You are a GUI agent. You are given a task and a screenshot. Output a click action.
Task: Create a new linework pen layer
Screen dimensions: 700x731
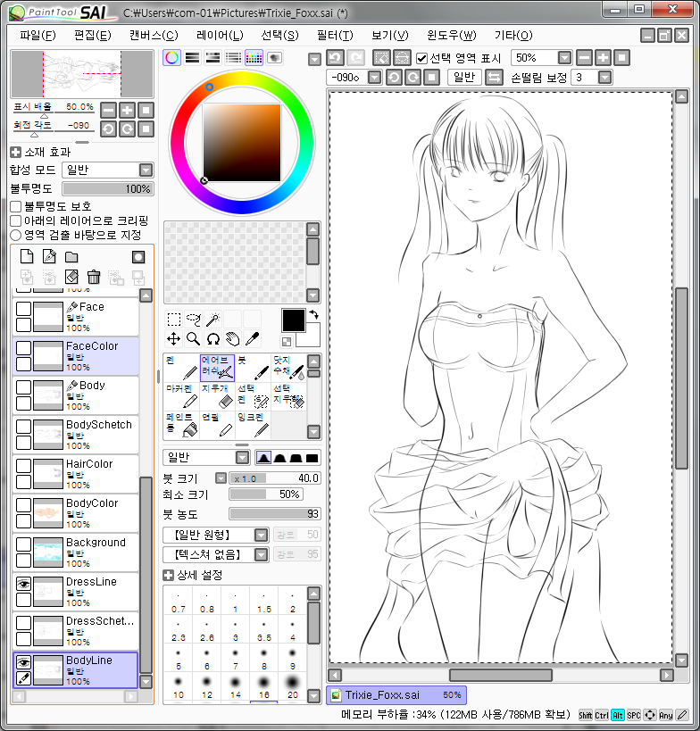(x=49, y=257)
